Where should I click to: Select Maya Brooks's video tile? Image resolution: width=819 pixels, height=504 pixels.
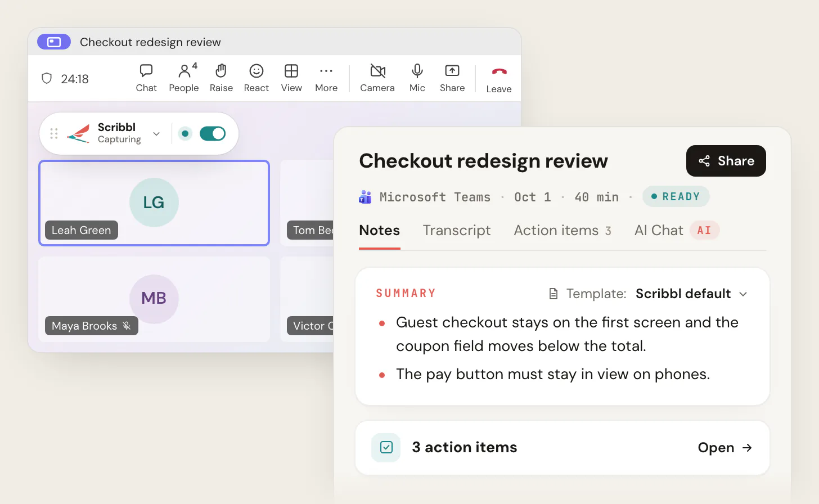[154, 299]
